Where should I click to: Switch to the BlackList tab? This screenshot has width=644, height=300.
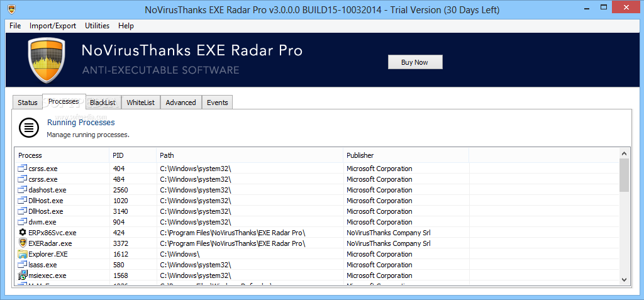[x=103, y=103]
